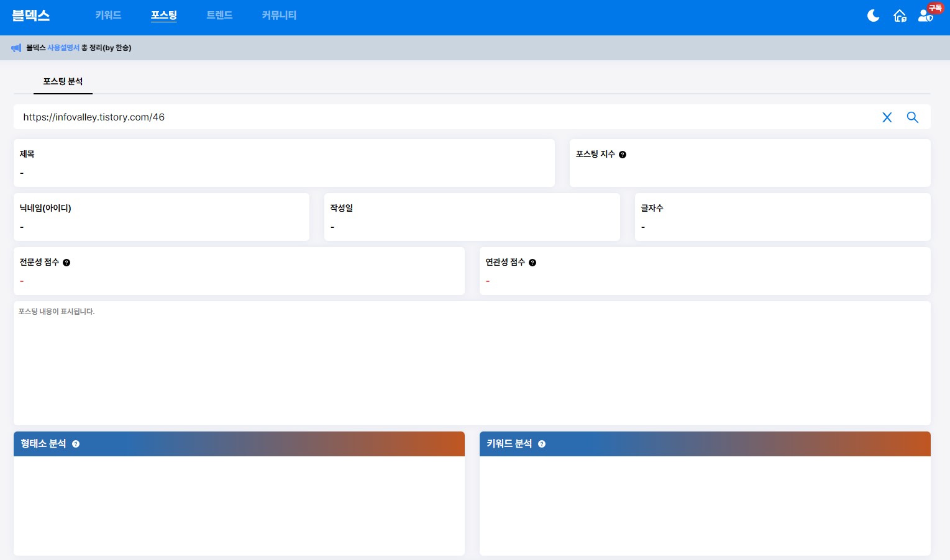
Task: Click the 닉네임(아이디) label
Action: 45,208
